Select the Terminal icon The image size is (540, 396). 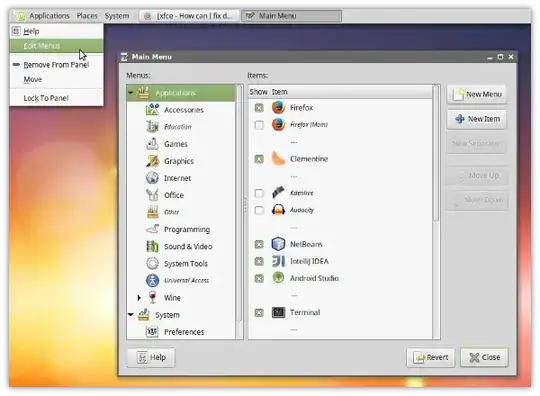tap(278, 312)
